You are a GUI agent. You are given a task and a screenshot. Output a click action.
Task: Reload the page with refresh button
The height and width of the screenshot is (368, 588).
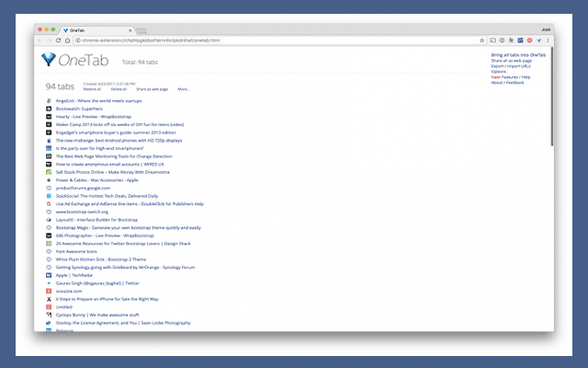[x=58, y=40]
